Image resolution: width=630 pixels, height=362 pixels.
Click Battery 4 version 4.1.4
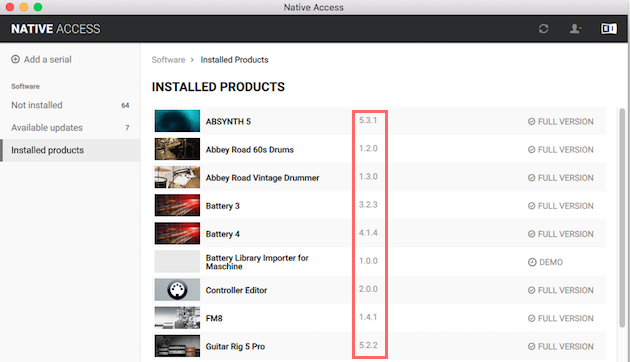[368, 233]
